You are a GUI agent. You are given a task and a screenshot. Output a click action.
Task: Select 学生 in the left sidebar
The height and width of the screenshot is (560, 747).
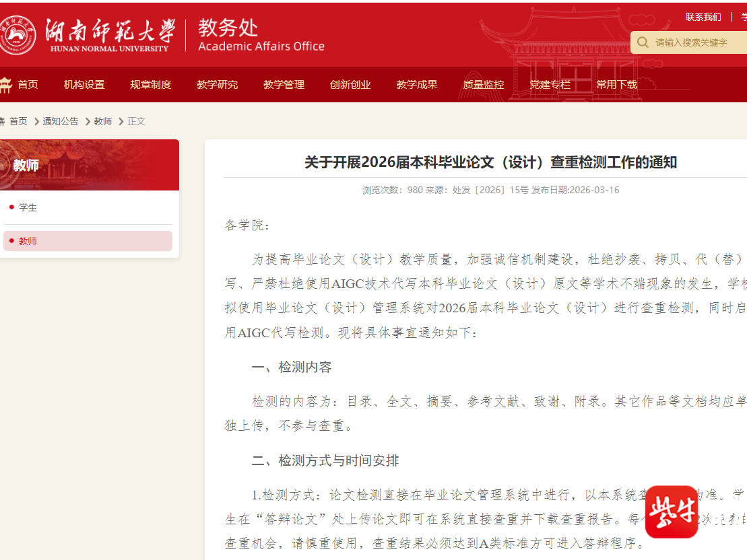point(28,207)
